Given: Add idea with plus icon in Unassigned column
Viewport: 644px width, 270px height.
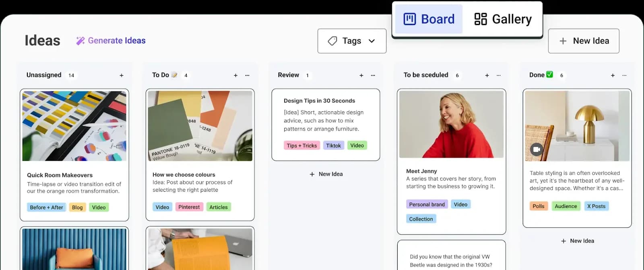Looking at the screenshot, I should pos(122,75).
